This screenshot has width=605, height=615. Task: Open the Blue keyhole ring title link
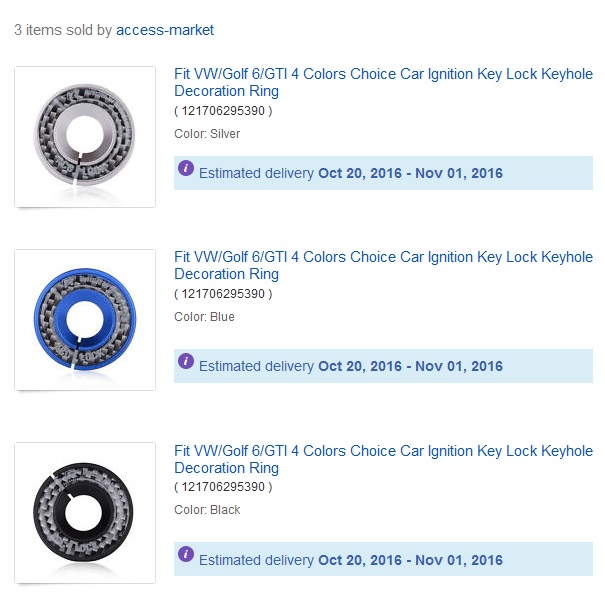click(383, 265)
